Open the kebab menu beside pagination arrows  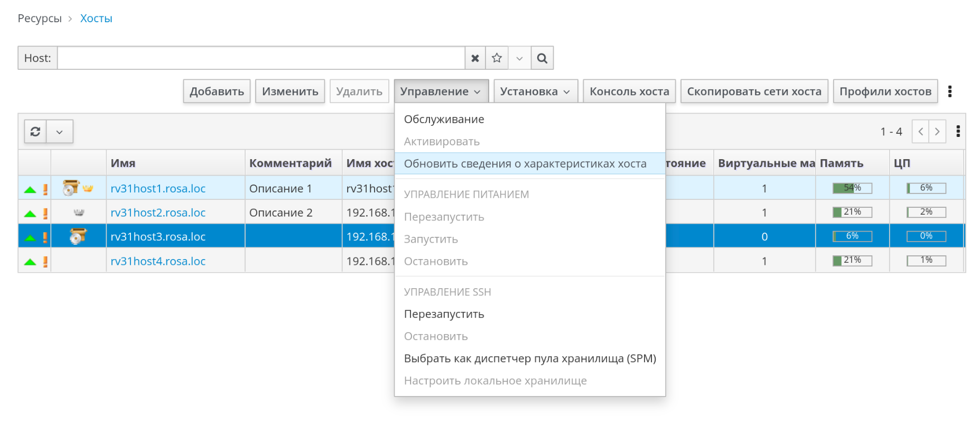[958, 132]
